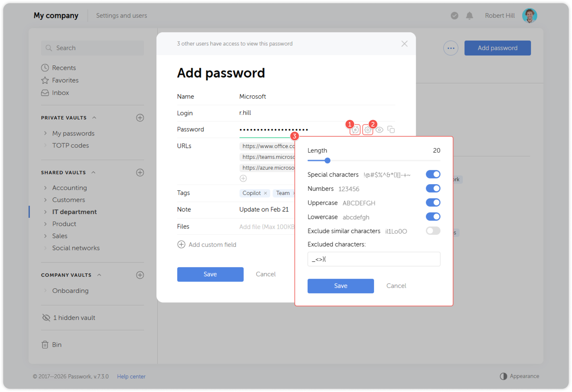The width and height of the screenshot is (572, 392).
Task: Collapse the Company Vaults section
Action: tap(99, 275)
